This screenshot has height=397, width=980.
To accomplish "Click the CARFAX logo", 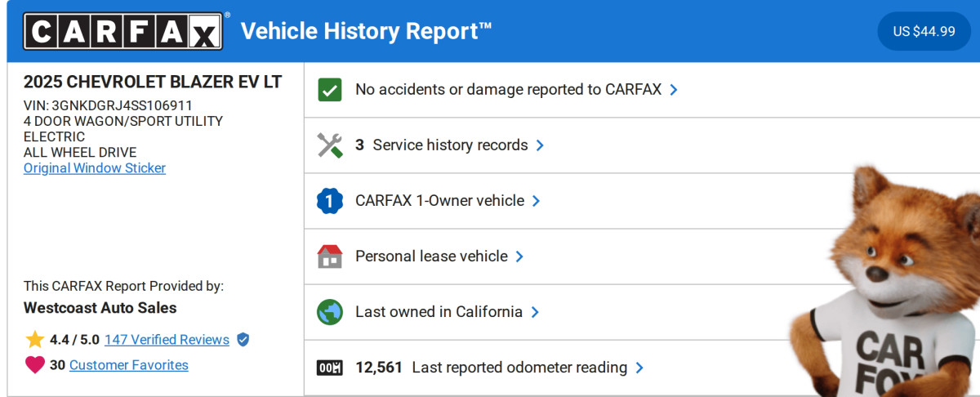I will tap(122, 32).
